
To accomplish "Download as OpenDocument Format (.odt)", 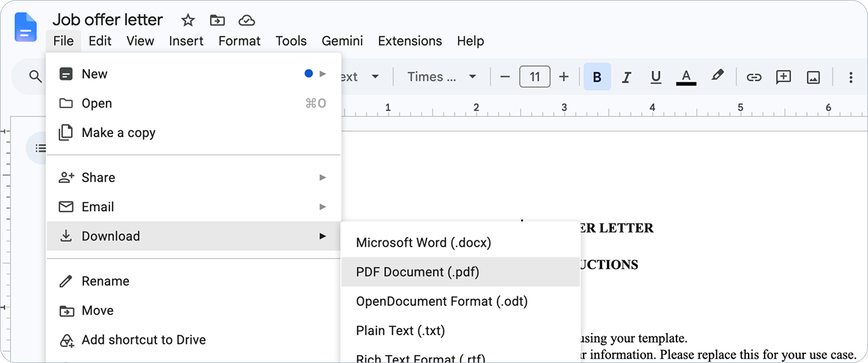I will click(460, 301).
